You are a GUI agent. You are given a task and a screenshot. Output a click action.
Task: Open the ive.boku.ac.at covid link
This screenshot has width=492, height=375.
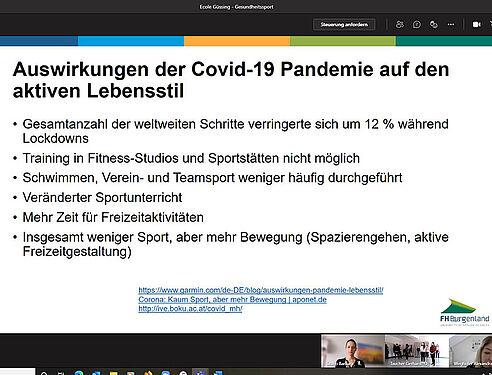190,309
